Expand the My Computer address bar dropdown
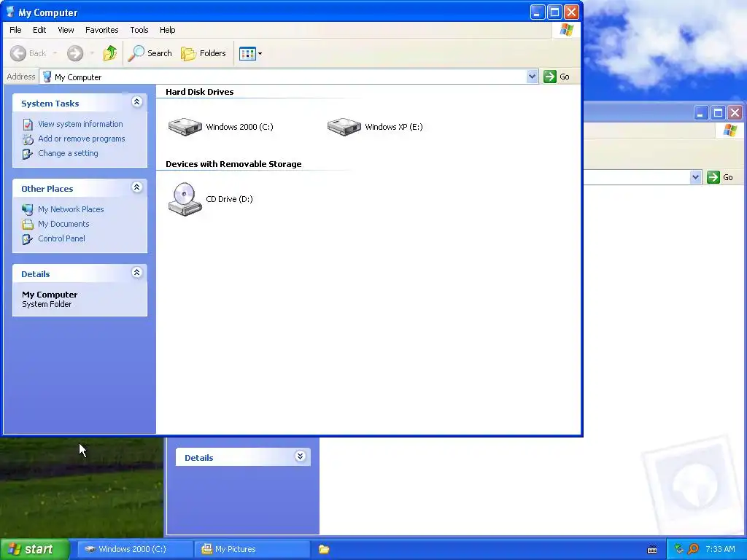Screen dimensions: 747x560 [x=532, y=77]
